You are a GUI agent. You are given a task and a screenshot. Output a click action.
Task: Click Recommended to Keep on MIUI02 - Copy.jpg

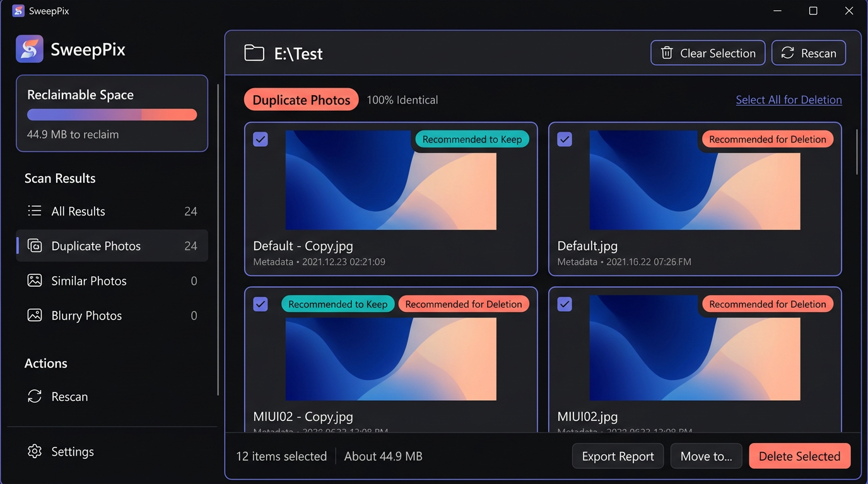pyautogui.click(x=337, y=304)
